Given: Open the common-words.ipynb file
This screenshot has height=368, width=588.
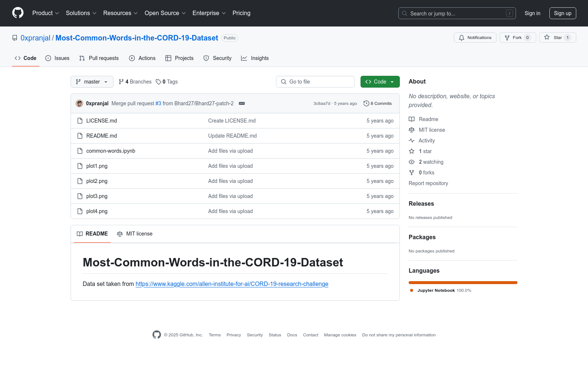Looking at the screenshot, I should 111,151.
